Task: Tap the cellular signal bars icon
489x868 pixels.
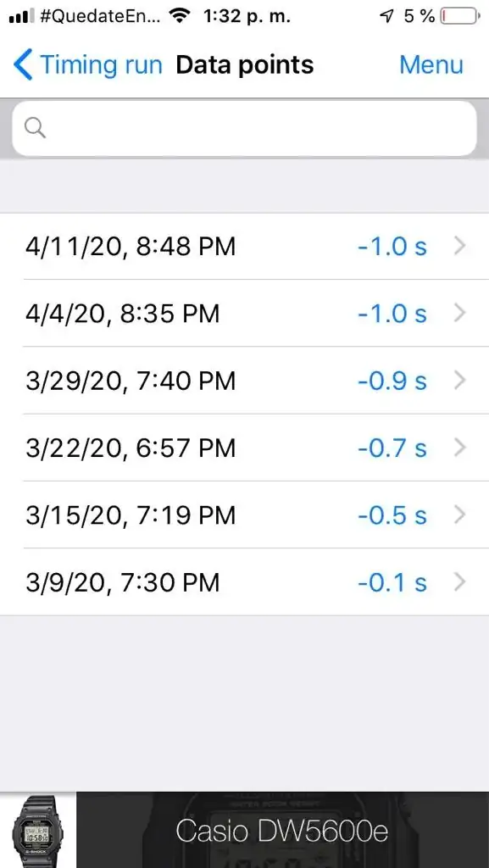Action: click(x=22, y=17)
